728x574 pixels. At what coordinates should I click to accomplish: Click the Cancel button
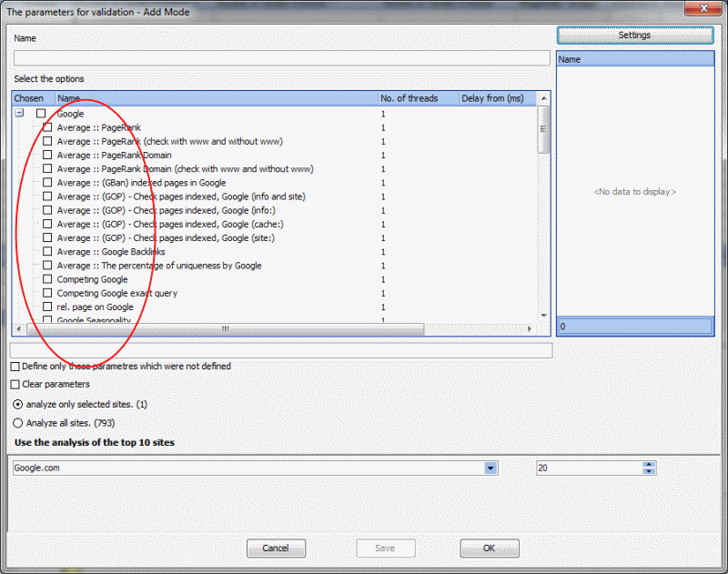pos(275,549)
